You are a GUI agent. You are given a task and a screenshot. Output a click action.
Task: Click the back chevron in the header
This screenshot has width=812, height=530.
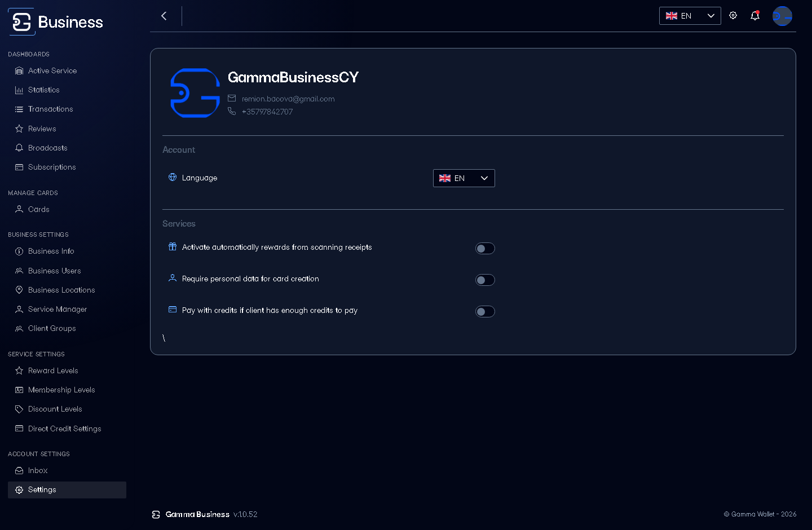164,16
